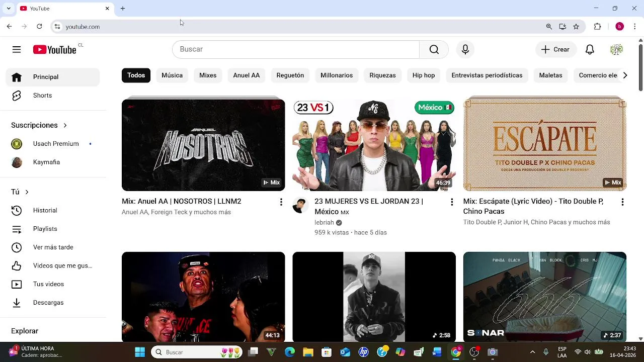Image resolution: width=644 pixels, height=362 pixels.
Task: Bookmark this page with the star
Action: [576, 27]
